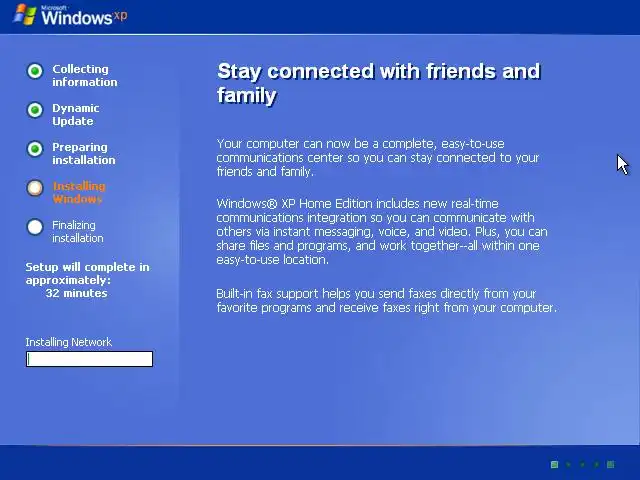640x480 pixels.
Task: Click the rightmost green activity square bottom right
Action: point(611,464)
